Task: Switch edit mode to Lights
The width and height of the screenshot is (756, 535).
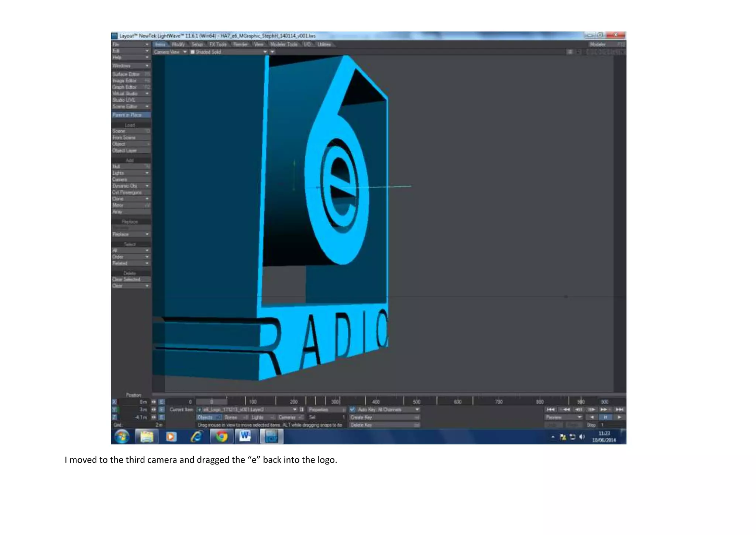Action: [262, 417]
